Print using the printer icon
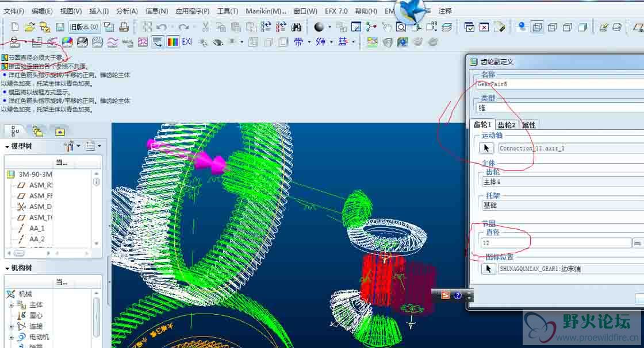This screenshot has width=644, height=348. [x=124, y=27]
